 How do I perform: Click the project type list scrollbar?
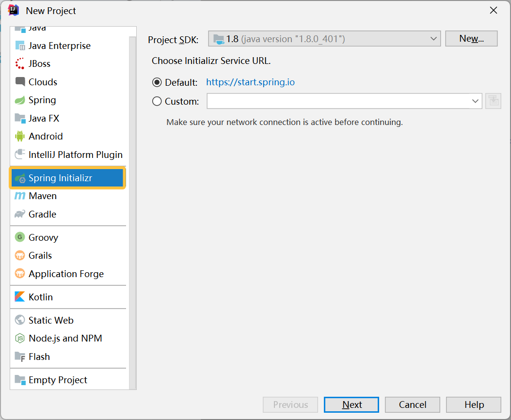coord(132,212)
